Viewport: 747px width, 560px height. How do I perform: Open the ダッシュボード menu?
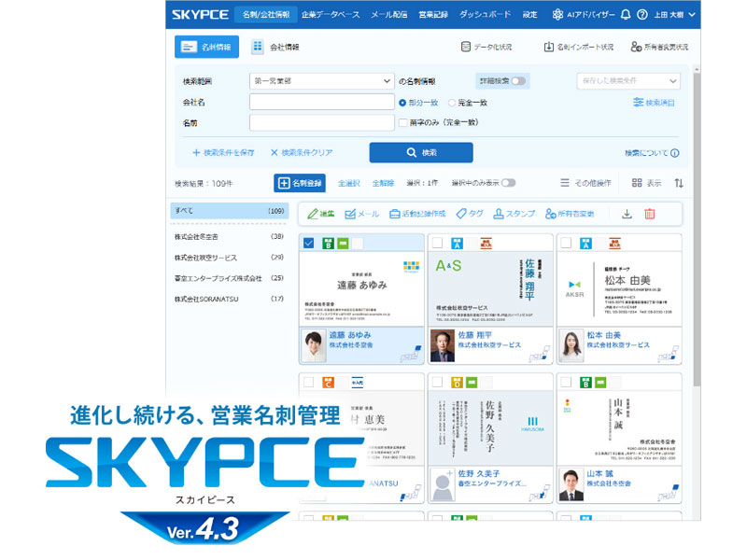(x=485, y=14)
